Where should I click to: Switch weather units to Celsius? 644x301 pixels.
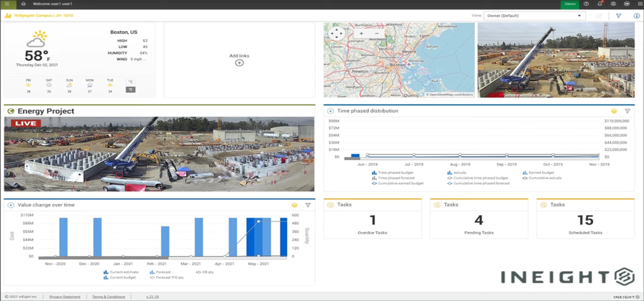click(131, 82)
